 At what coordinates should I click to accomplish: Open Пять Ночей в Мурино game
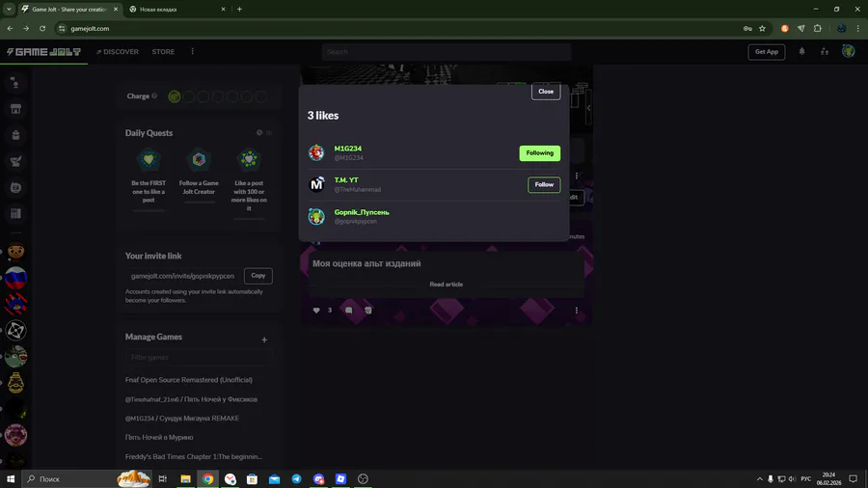pos(159,437)
